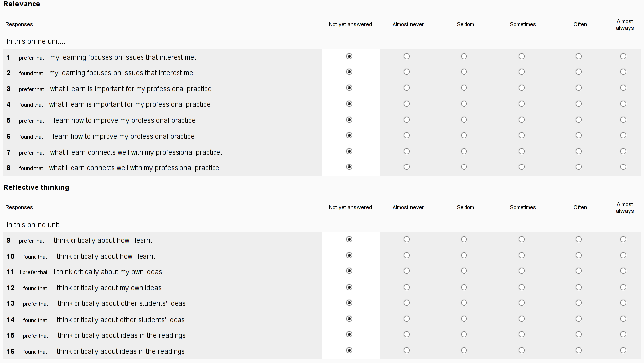Choose "Sometimes" for question 9
This screenshot has height=363, width=644.
(522, 239)
